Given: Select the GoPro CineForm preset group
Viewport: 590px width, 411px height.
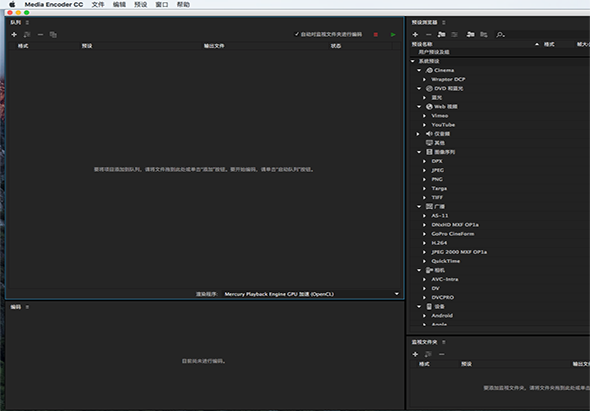Looking at the screenshot, I should coord(453,234).
